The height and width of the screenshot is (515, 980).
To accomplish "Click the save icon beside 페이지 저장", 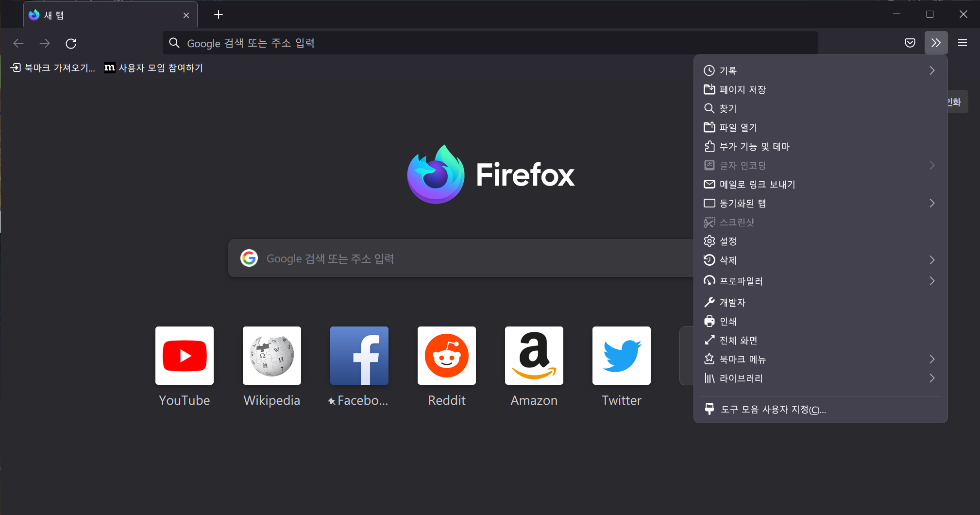I will 710,89.
